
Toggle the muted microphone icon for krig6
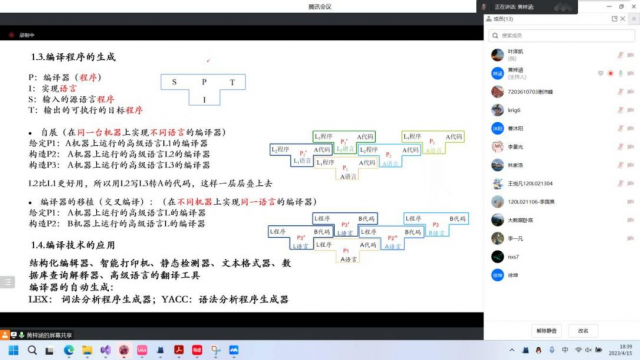[x=620, y=110]
